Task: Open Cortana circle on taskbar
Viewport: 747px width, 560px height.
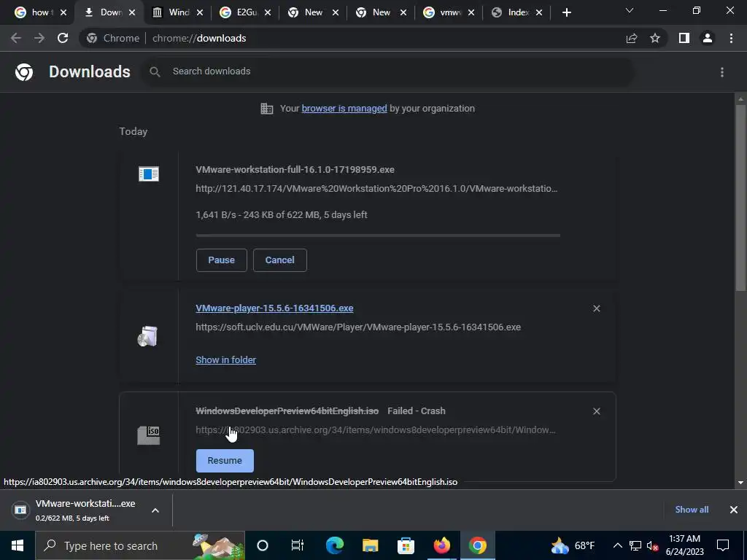Action: pos(263,545)
